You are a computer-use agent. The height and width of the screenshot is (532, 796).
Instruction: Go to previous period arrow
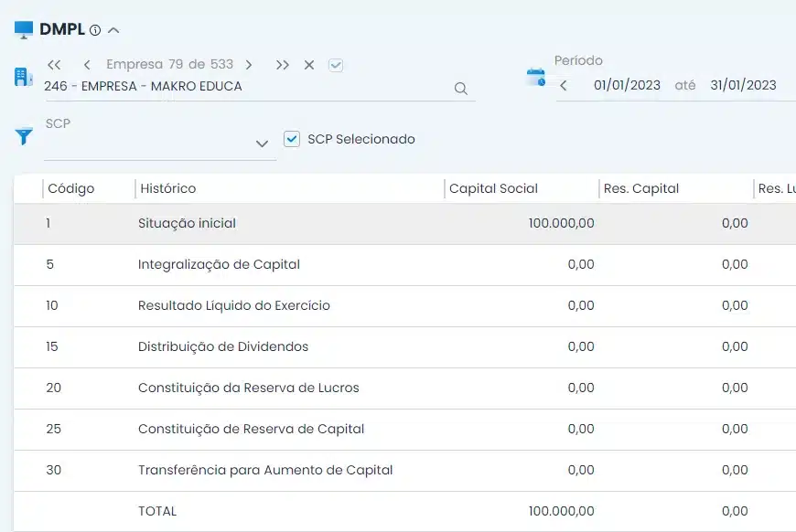pos(563,85)
